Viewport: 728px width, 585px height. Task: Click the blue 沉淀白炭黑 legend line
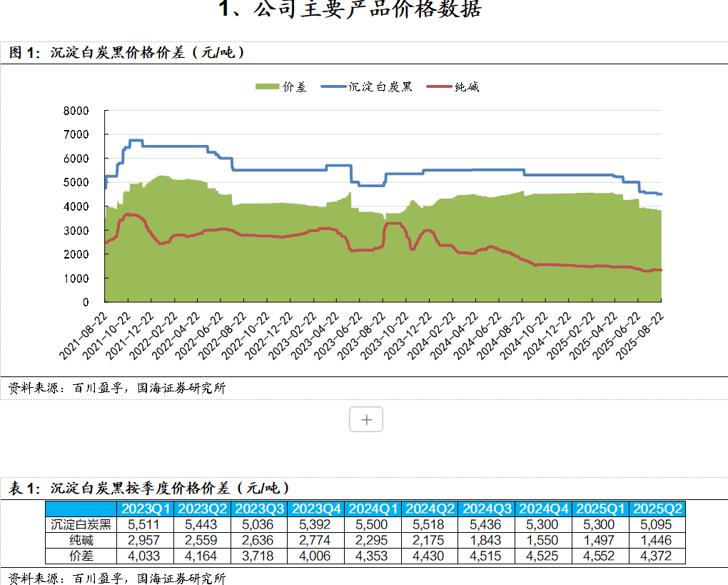[x=333, y=87]
